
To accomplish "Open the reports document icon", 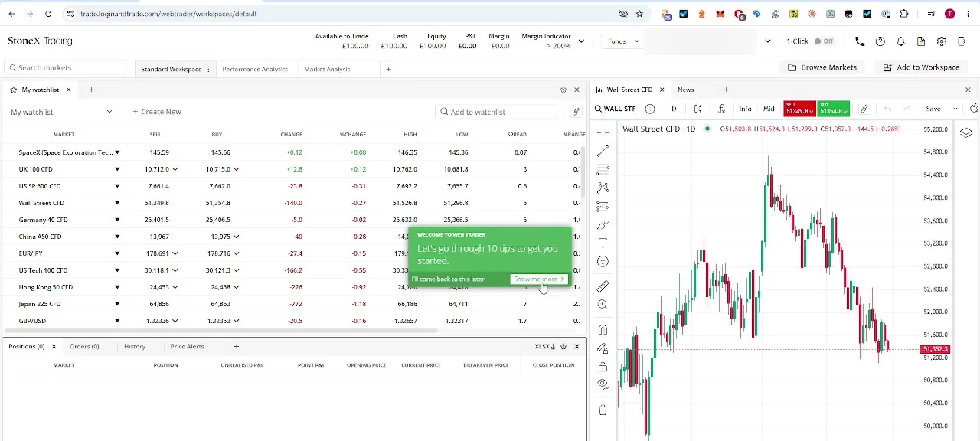I will tap(921, 41).
